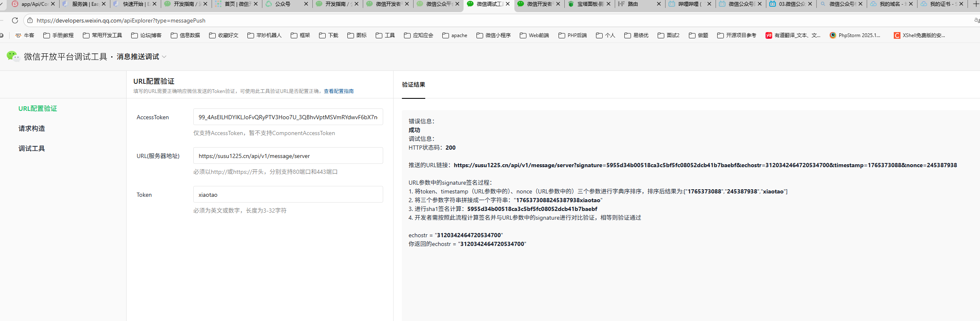The height and width of the screenshot is (321, 980).
Task: Open the 图标 bookmark folder
Action: click(357, 35)
